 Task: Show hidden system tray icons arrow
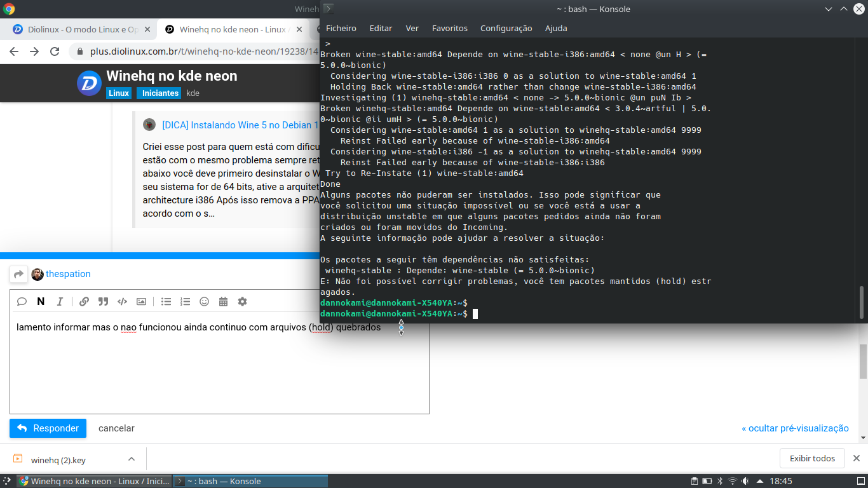click(759, 482)
